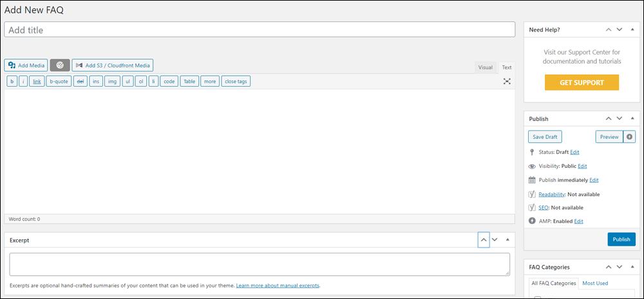Edit the Public visibility setting
The width and height of the screenshot is (644, 299).
pos(582,166)
